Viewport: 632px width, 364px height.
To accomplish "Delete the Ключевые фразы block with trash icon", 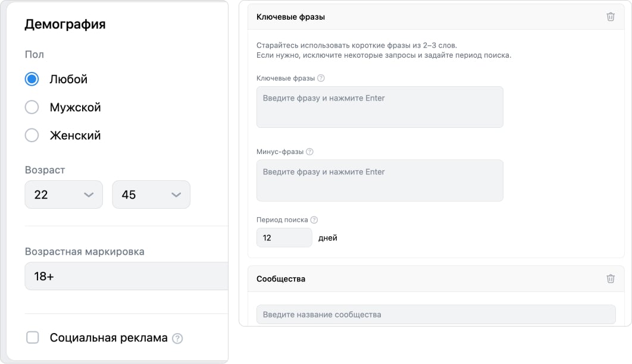I will click(610, 17).
